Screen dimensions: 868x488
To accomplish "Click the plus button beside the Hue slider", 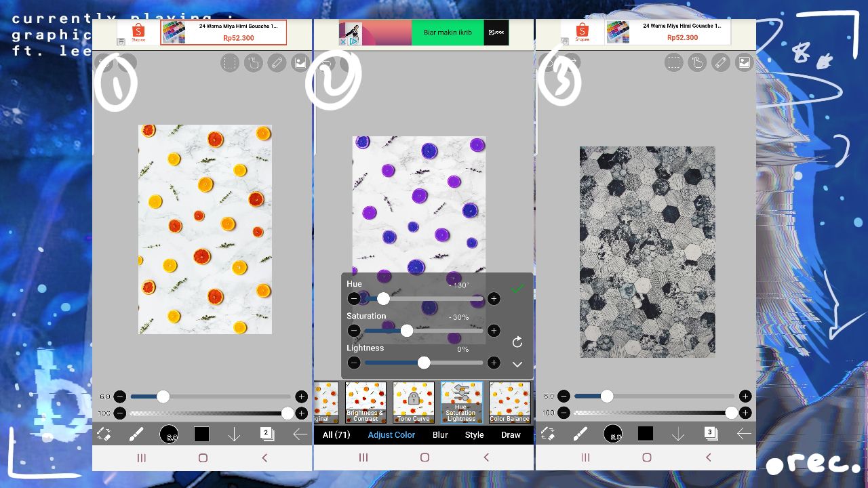I will [x=494, y=299].
